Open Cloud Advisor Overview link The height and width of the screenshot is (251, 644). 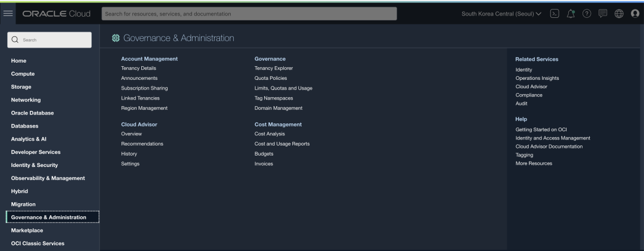131,134
